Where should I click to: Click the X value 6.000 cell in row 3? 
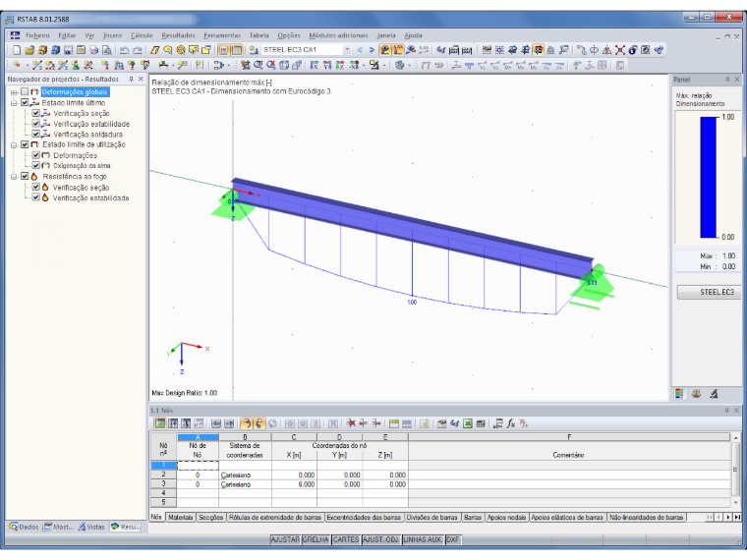pyautogui.click(x=294, y=484)
